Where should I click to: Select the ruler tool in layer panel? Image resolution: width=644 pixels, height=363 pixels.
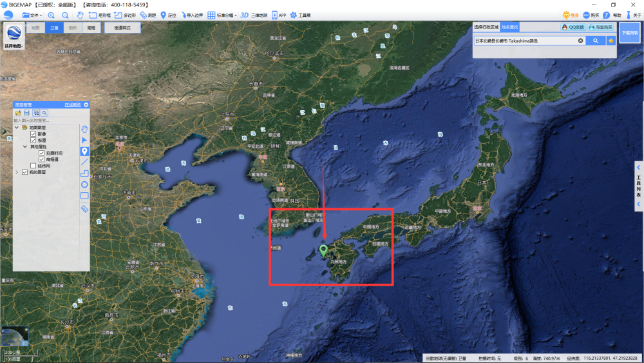coord(84,209)
